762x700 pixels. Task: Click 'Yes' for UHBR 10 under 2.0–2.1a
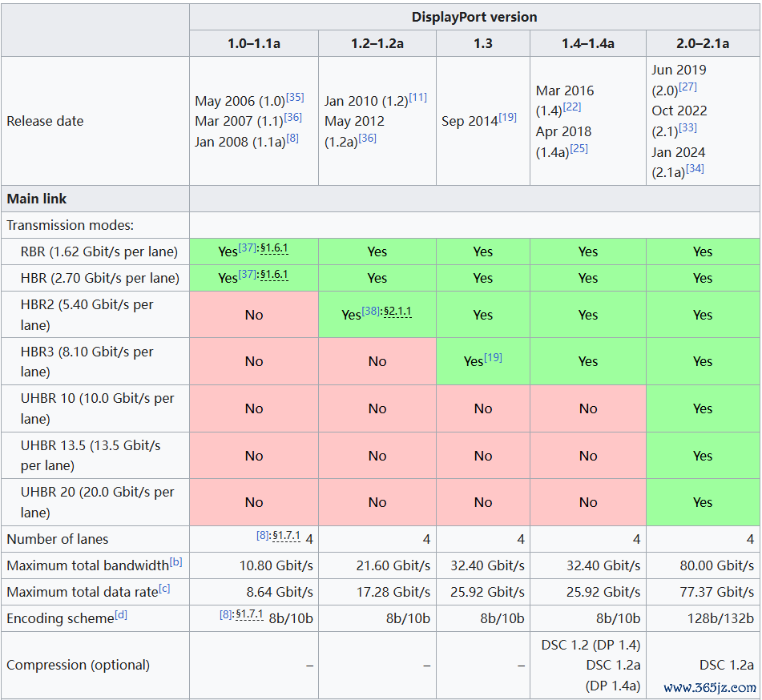(703, 408)
